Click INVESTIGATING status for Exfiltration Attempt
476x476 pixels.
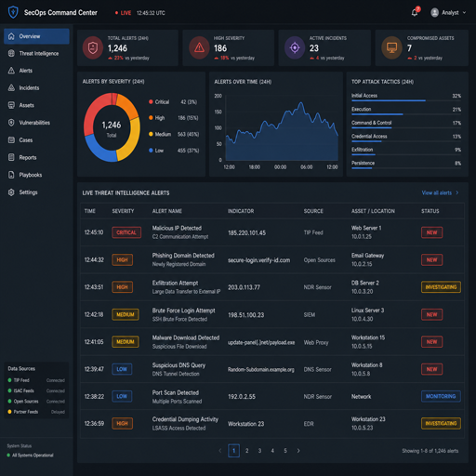pyautogui.click(x=441, y=287)
